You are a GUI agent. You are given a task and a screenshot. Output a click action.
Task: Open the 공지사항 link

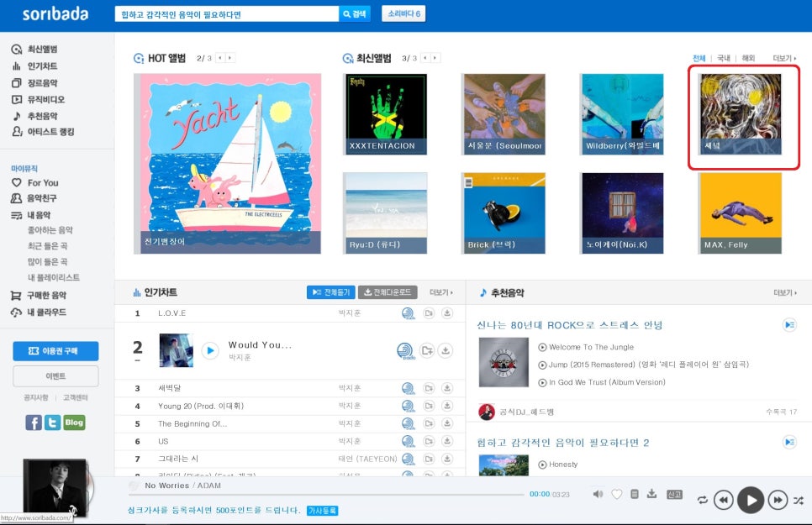[x=36, y=397]
